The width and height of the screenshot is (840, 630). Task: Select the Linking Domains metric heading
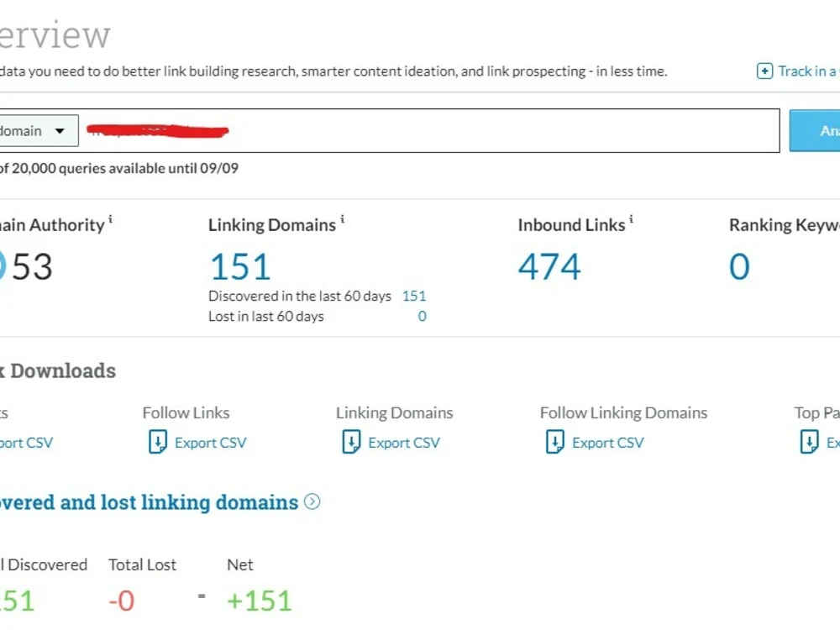point(272,225)
